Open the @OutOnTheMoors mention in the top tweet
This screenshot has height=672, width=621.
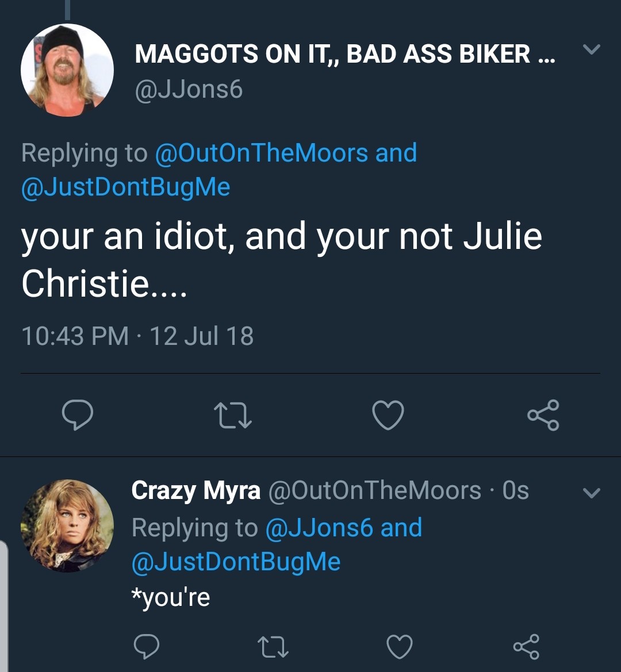[262, 153]
